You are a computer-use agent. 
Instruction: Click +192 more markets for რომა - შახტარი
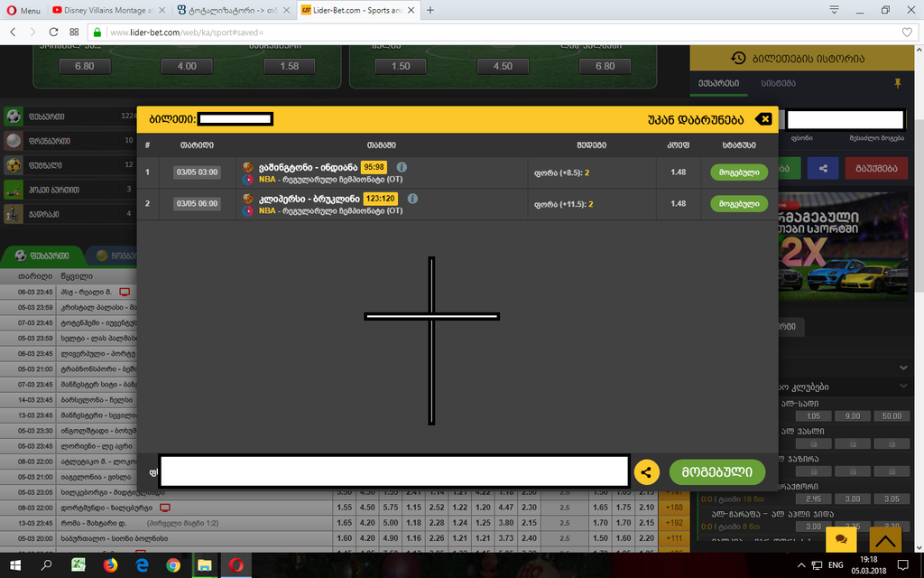coord(673,523)
